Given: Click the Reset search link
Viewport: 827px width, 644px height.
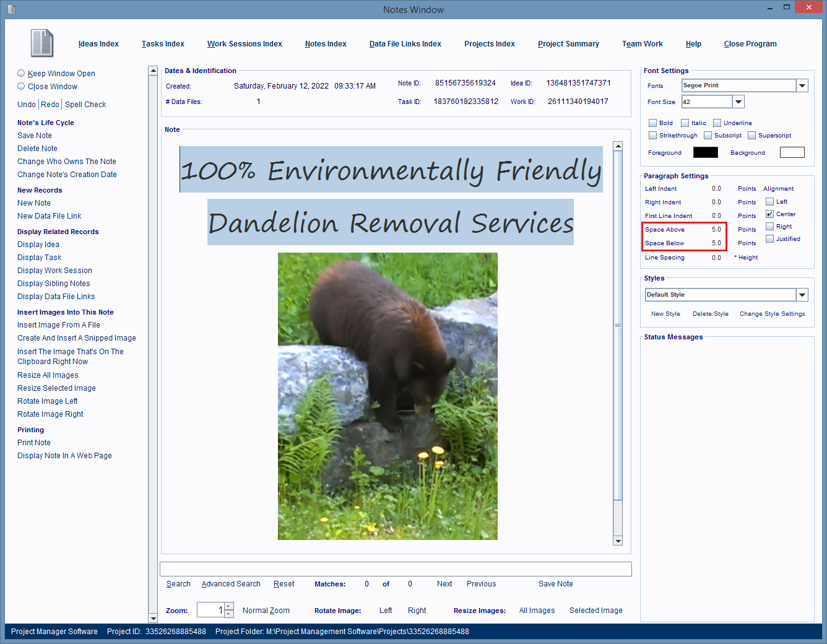Looking at the screenshot, I should (284, 584).
